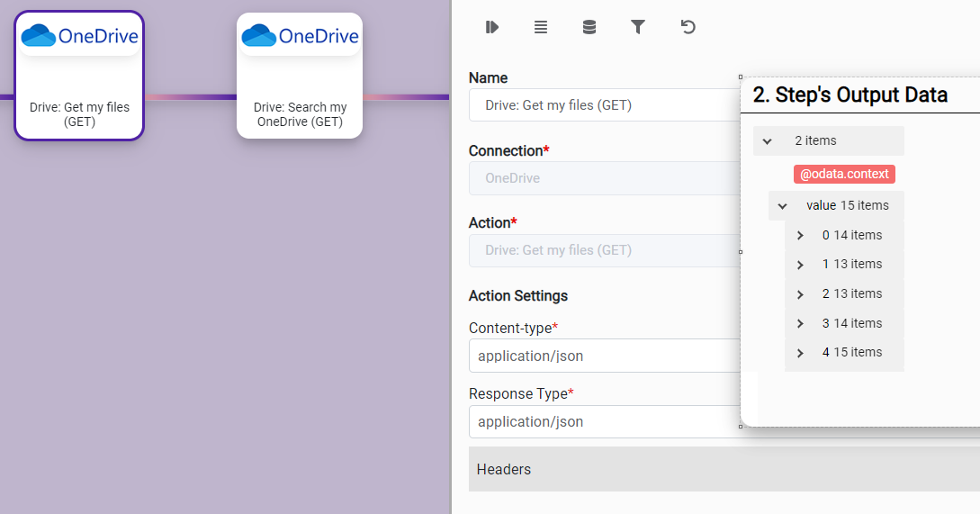
Task: Expand item 1 with 13 items
Action: click(x=800, y=265)
